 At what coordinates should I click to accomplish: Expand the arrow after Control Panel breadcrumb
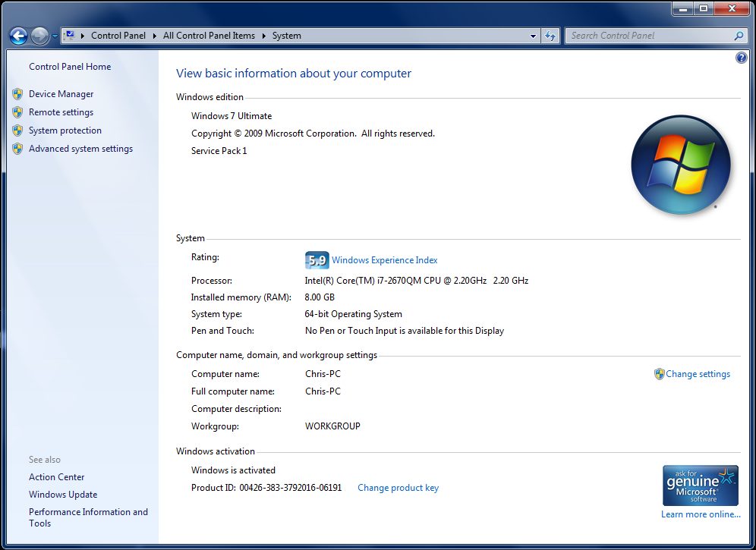154,36
